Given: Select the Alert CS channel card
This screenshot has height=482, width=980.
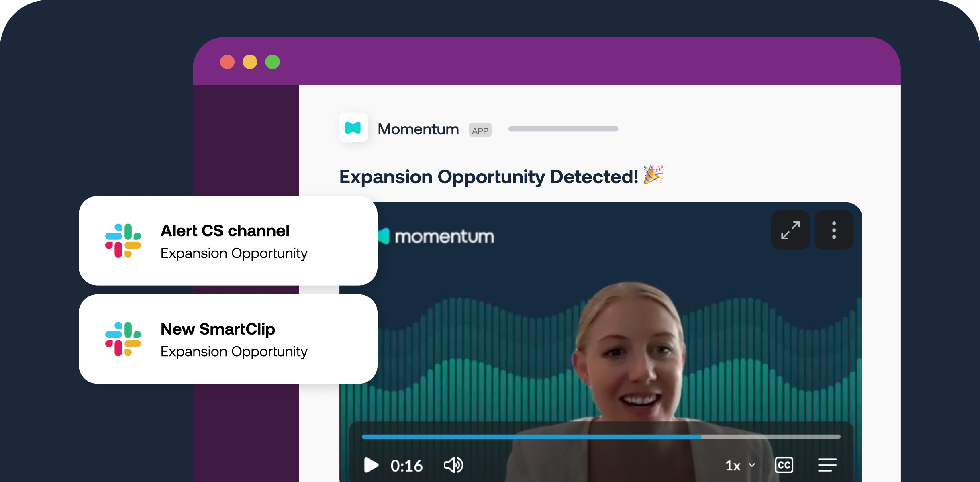Looking at the screenshot, I should (228, 241).
